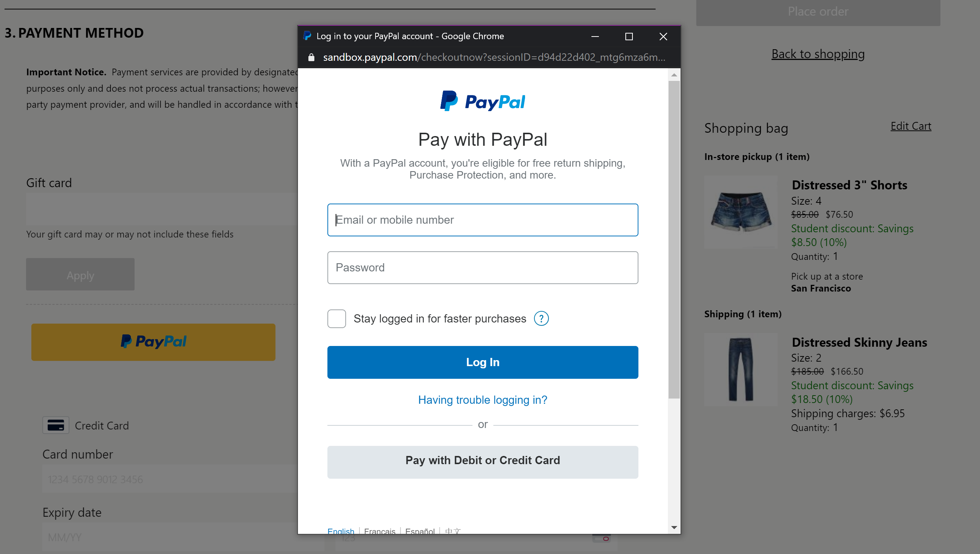
Task: Click the help question mark icon
Action: click(542, 318)
